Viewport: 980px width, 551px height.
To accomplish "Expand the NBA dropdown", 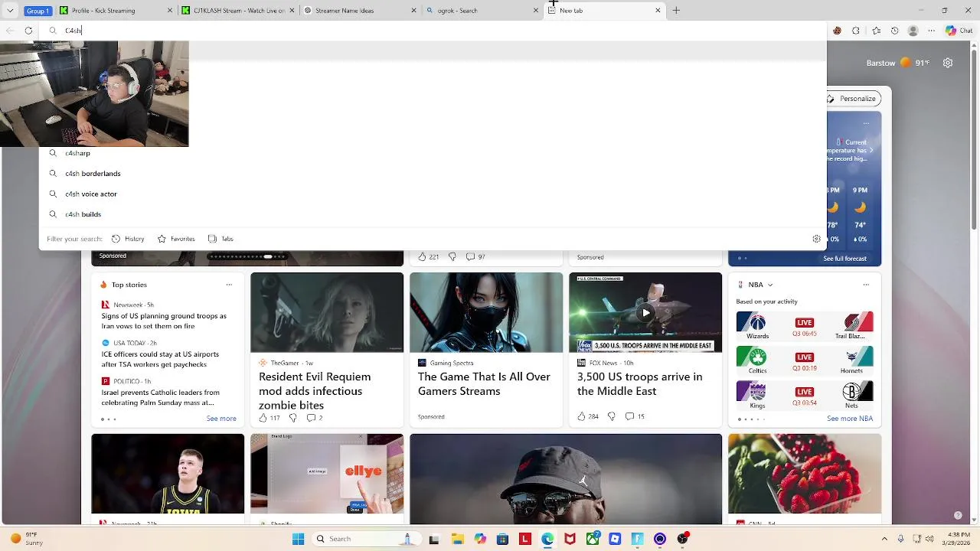I will pos(770,285).
